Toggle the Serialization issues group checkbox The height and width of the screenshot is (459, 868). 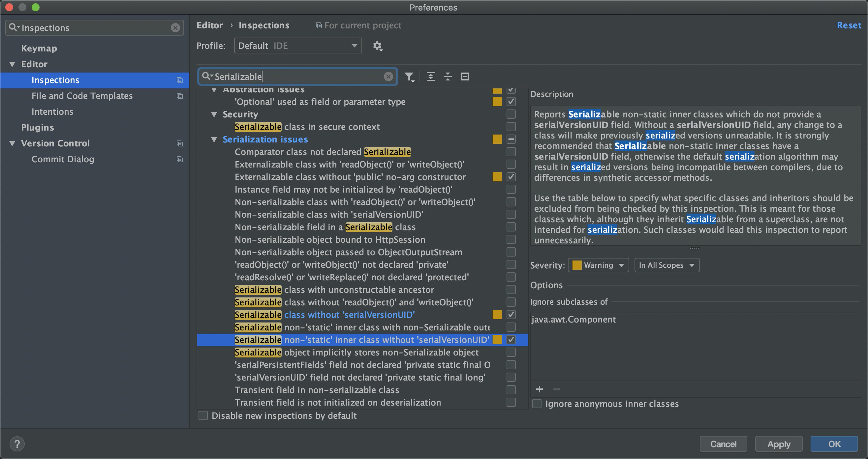tap(511, 139)
